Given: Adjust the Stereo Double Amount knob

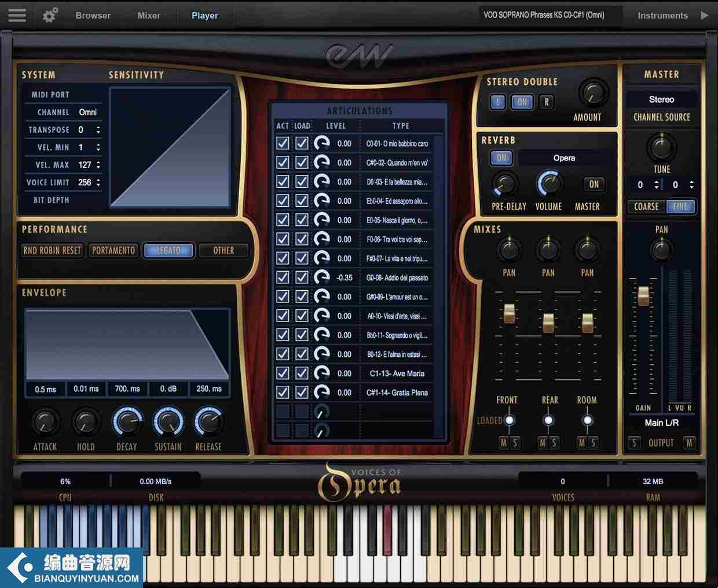Looking at the screenshot, I should (x=593, y=93).
